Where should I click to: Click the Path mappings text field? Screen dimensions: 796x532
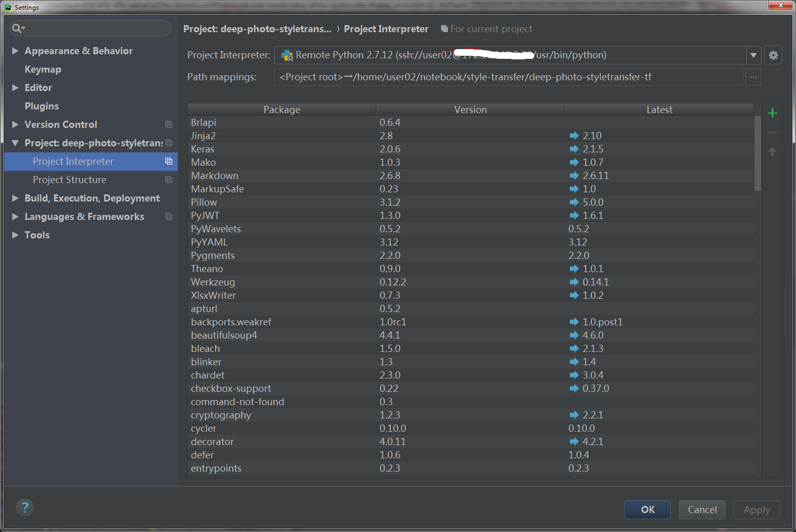pyautogui.click(x=508, y=77)
